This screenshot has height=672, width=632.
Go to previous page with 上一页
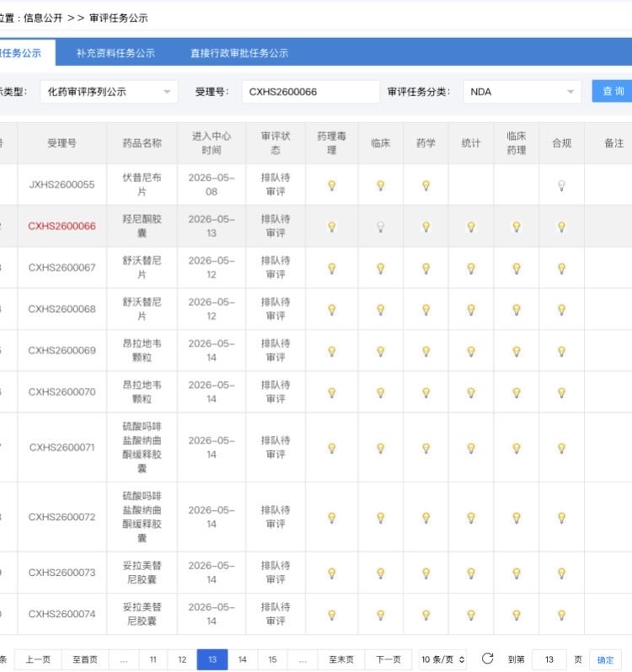38,659
